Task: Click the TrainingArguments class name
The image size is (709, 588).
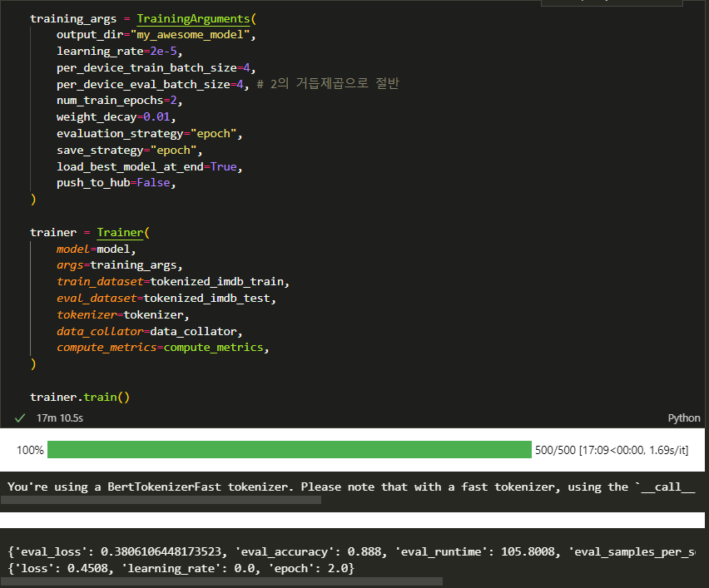Action: click(189, 18)
